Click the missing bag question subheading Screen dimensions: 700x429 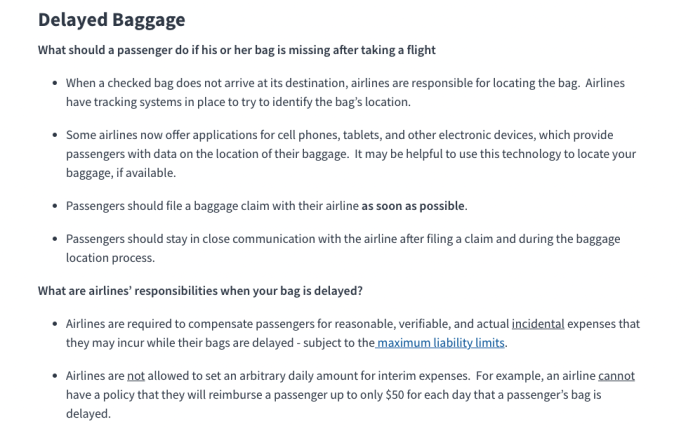[236, 50]
